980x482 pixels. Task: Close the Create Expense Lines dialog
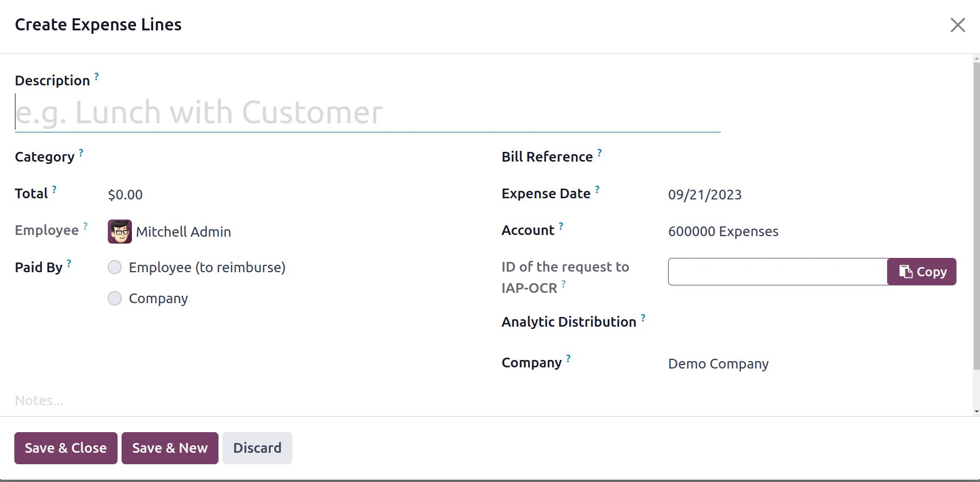click(957, 25)
